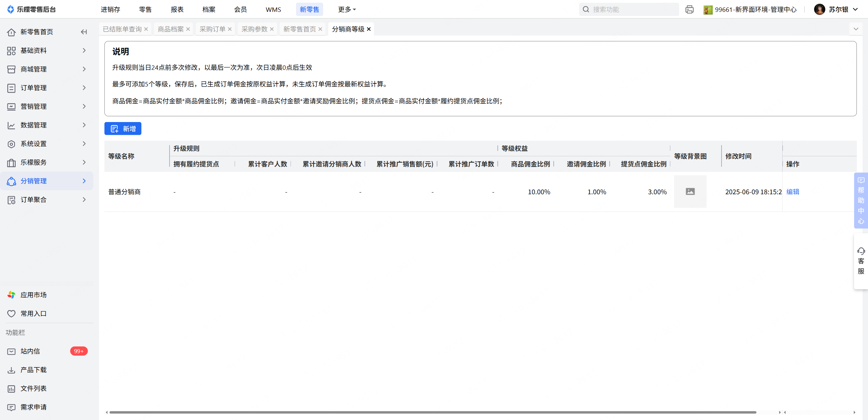Viewport: 868px width, 420px height.
Task: Open the 报表 top menu
Action: click(177, 9)
